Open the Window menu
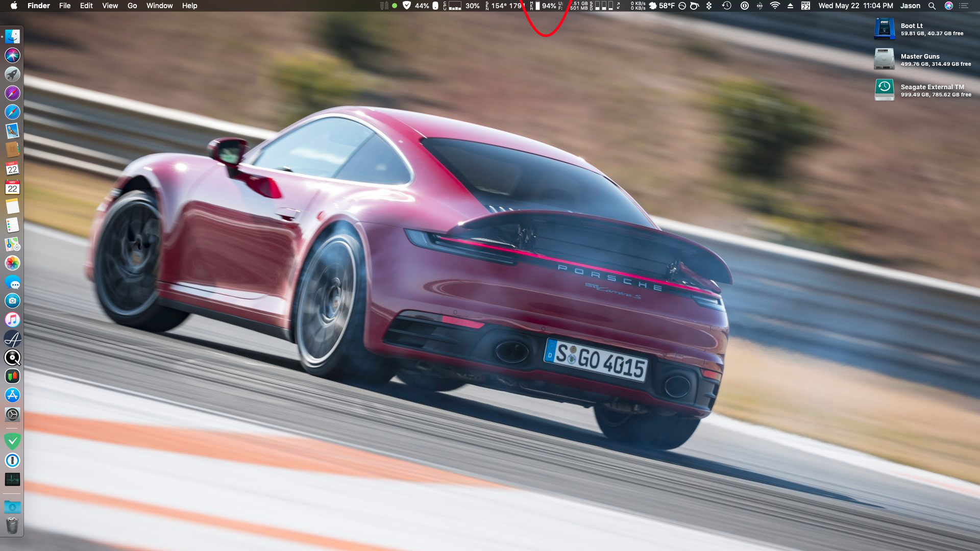 [x=160, y=6]
